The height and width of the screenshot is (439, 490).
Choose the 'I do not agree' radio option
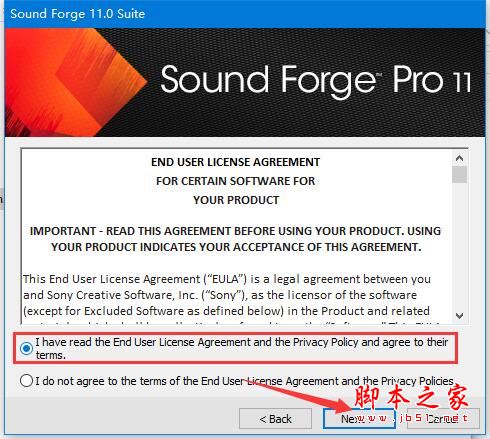coord(26,381)
